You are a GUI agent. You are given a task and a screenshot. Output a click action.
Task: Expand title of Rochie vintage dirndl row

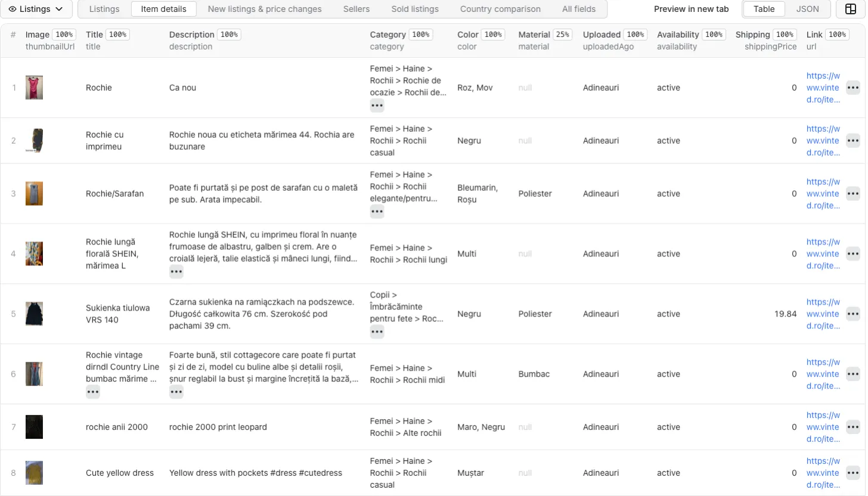[x=92, y=392]
